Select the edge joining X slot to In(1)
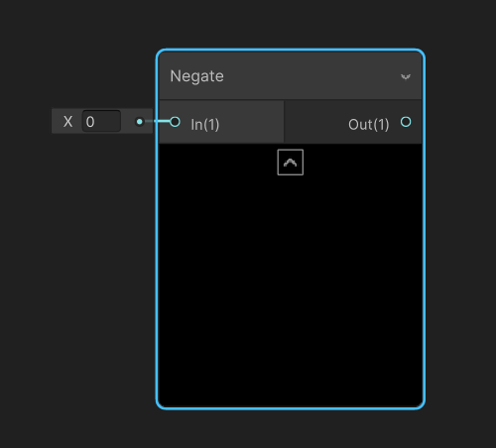 158,122
